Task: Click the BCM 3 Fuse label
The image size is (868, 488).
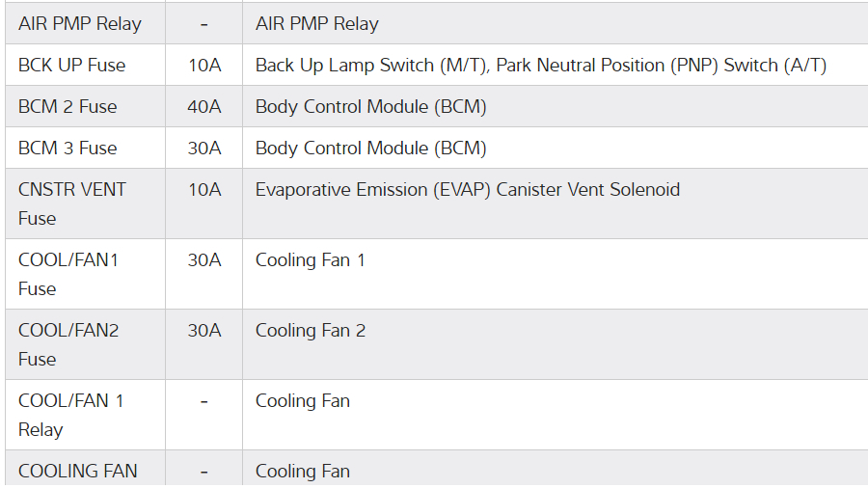Action: (x=68, y=149)
